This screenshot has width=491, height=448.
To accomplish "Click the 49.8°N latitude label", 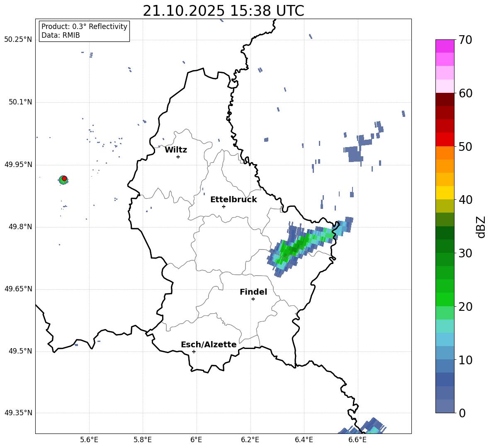I will pos(20,227).
